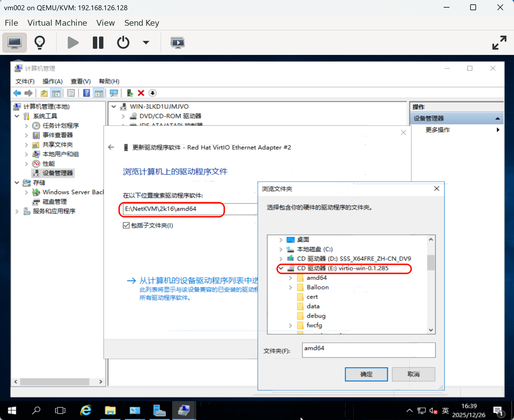The width and height of the screenshot is (514, 420).
Task: Open Internet Explorer from the taskbar
Action: point(86,410)
